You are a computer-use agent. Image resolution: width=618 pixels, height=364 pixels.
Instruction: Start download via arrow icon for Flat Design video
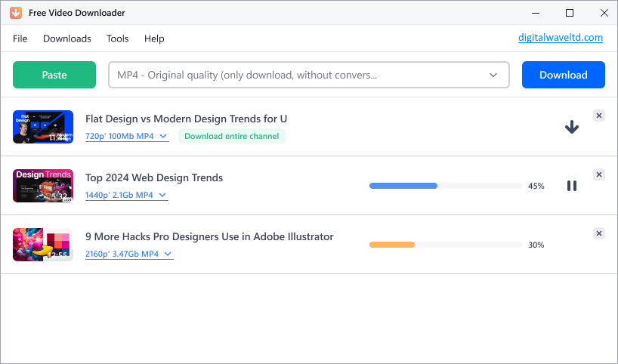click(572, 128)
